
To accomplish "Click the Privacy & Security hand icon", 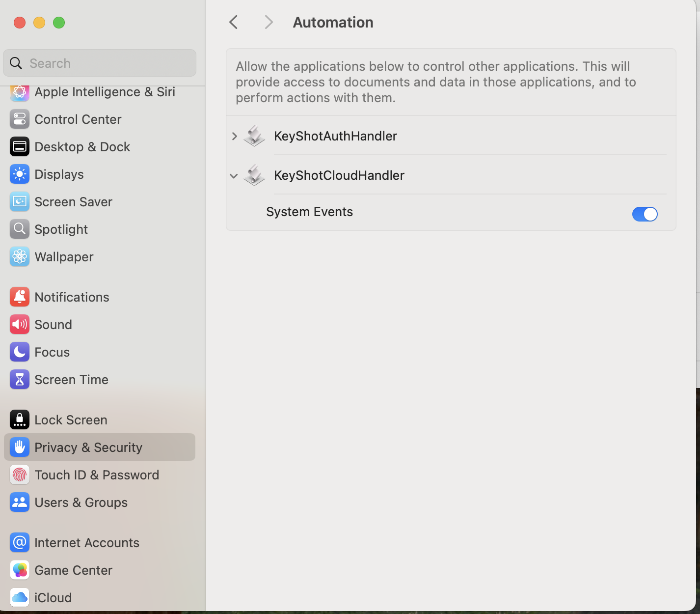I will 20,447.
